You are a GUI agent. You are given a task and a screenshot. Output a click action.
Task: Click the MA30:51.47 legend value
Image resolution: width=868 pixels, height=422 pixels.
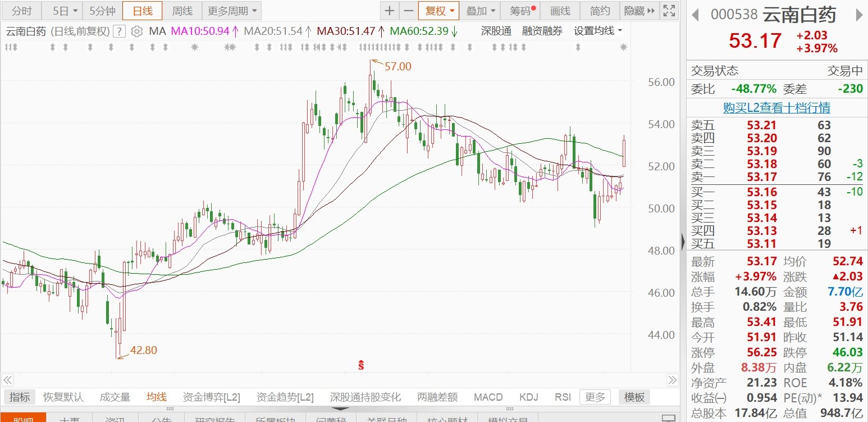point(351,31)
